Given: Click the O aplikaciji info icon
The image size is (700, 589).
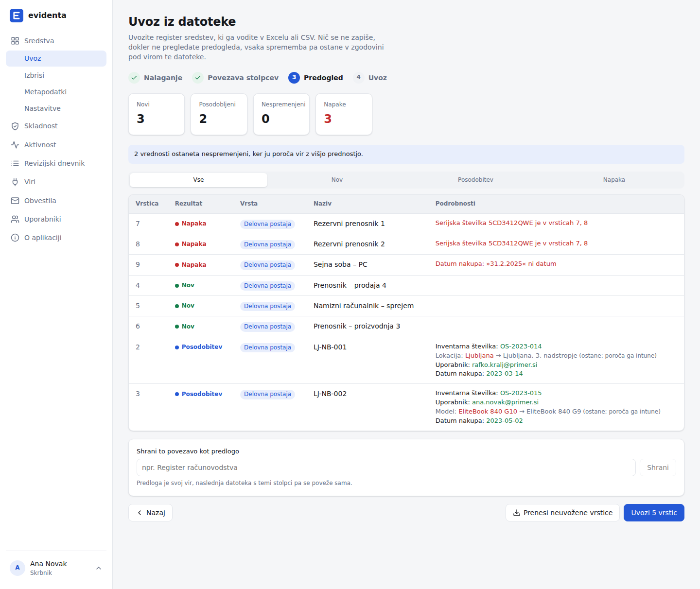Looking at the screenshot, I should pyautogui.click(x=15, y=238).
